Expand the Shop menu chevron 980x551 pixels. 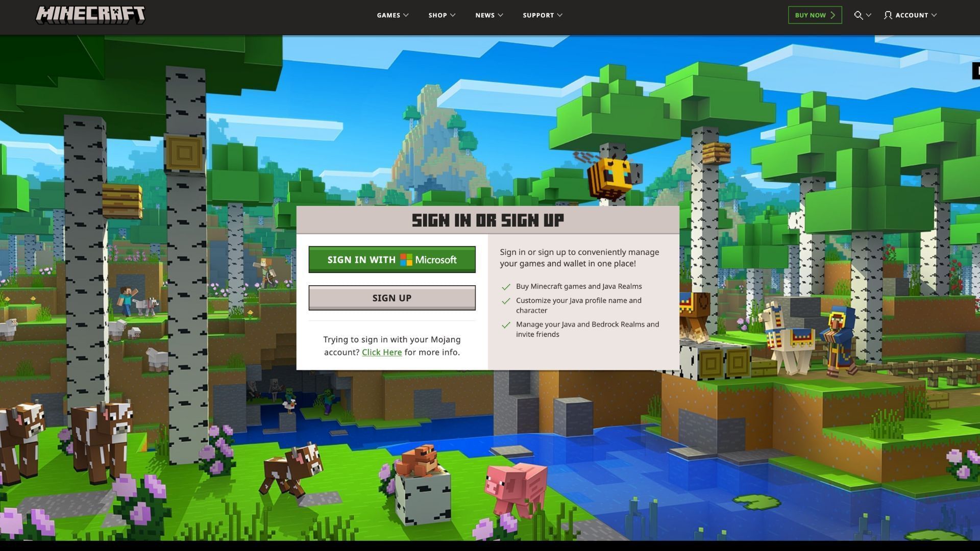(453, 15)
